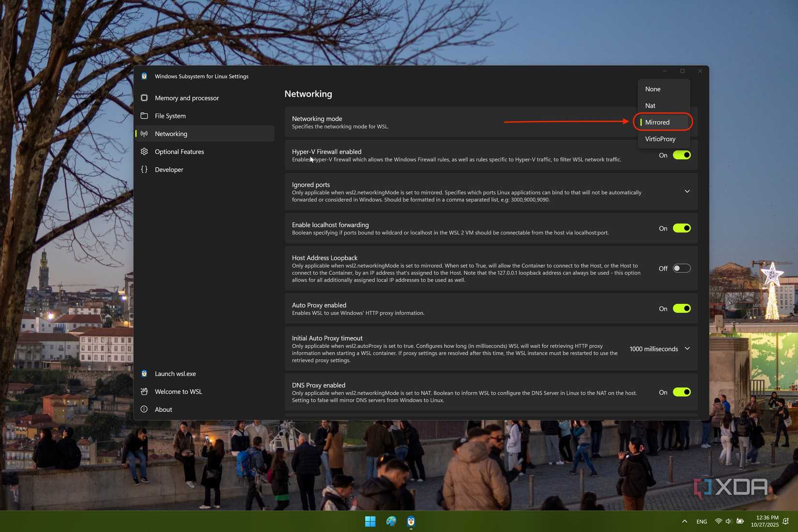Disable Enable localhost forwarding
This screenshot has height=532, width=798.
681,228
